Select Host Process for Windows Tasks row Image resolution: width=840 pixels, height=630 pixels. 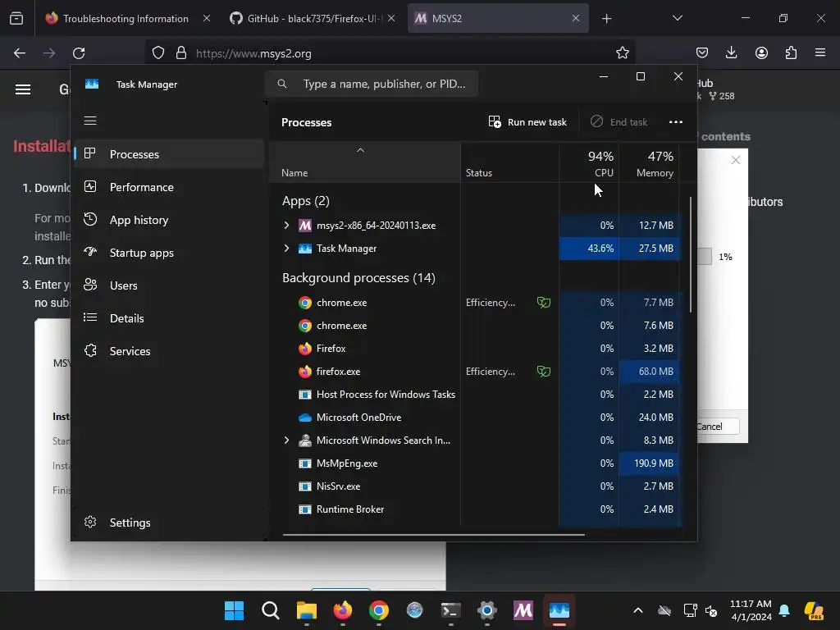[x=477, y=395]
